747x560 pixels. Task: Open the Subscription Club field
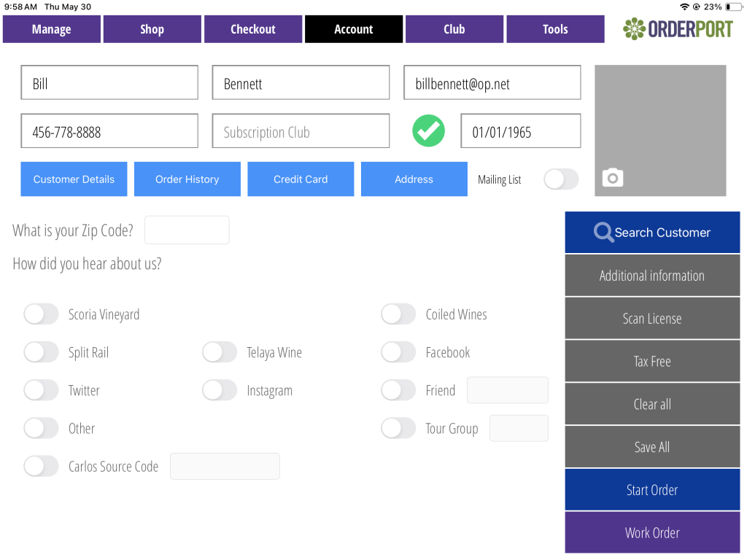click(301, 131)
